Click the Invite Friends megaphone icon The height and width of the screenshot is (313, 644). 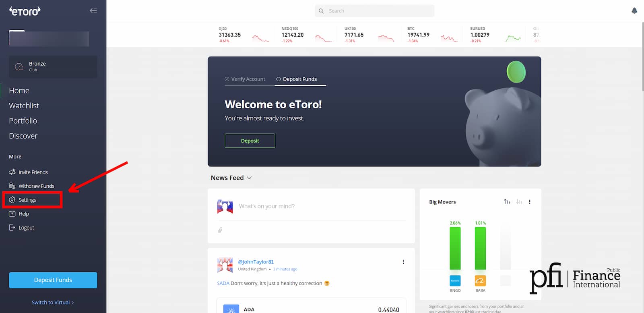coord(12,172)
